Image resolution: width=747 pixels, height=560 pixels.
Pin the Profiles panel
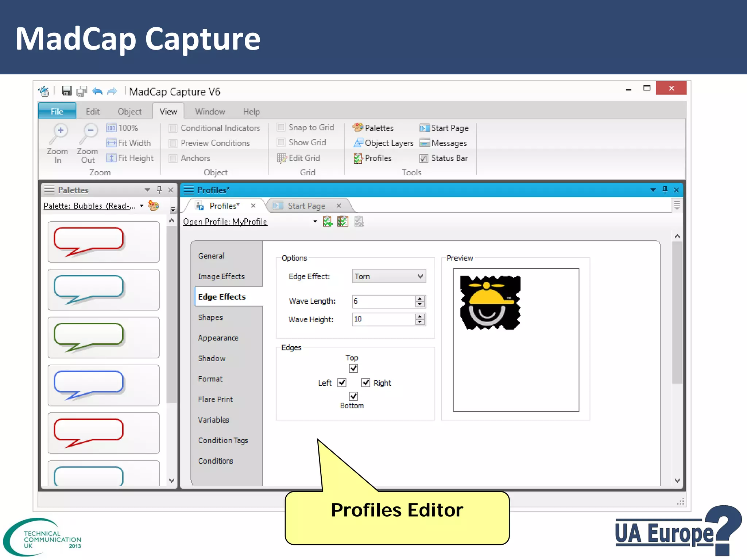click(x=665, y=190)
